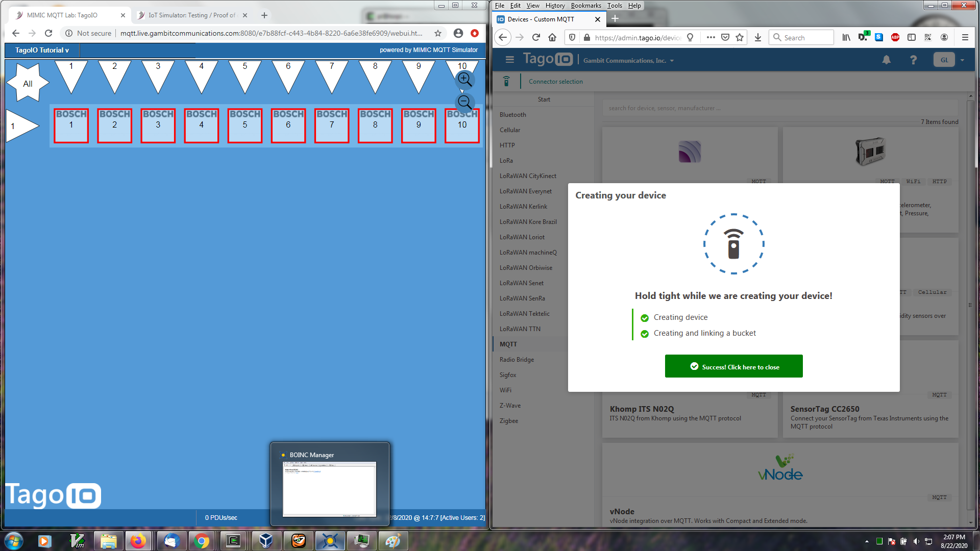Viewport: 980px width, 551px height.
Task: Toggle the Firefox sidebar icon
Action: [x=912, y=37]
